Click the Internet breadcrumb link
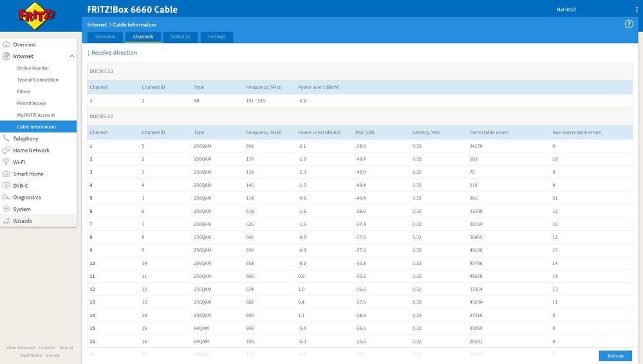This screenshot has width=643, height=364. coord(97,24)
